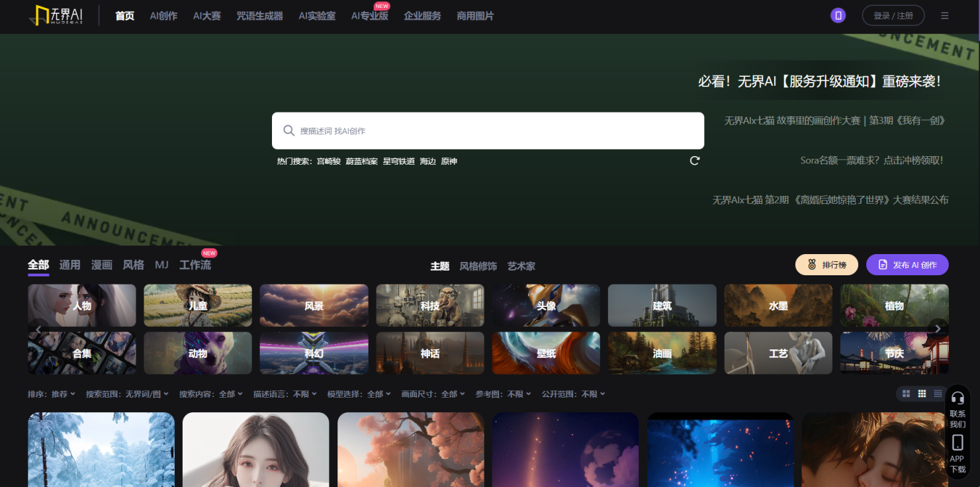The width and height of the screenshot is (980, 487).
Task: Click the right carousel arrow for categories
Action: [x=937, y=328]
